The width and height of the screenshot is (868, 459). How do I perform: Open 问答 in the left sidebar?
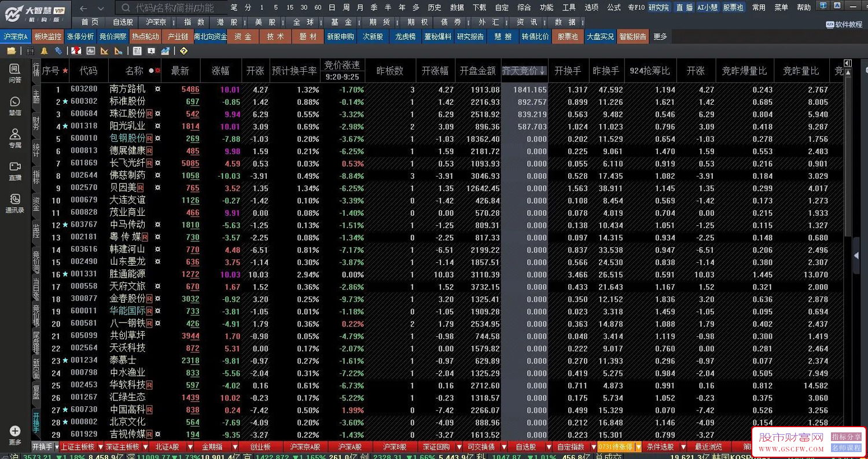coord(15,74)
